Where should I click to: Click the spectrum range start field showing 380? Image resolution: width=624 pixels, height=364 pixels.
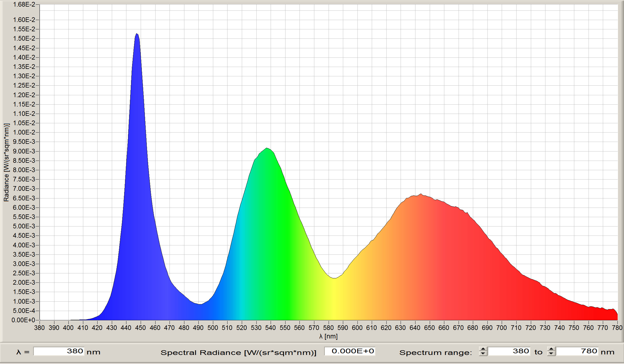point(509,351)
